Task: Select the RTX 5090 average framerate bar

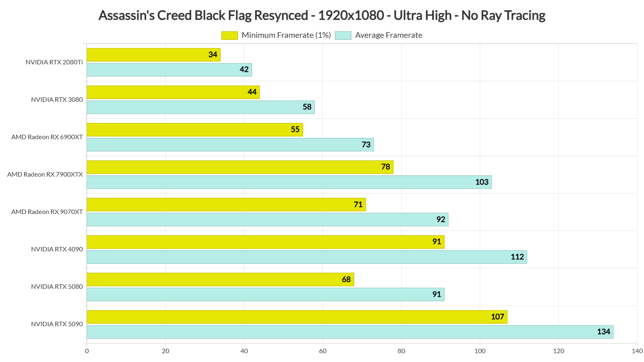Action: pyautogui.click(x=350, y=332)
